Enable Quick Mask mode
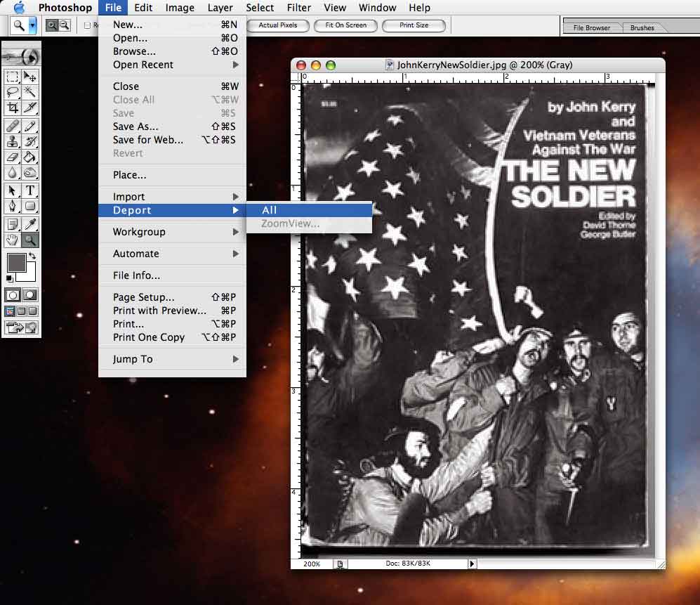Image resolution: width=700 pixels, height=605 pixels. (x=30, y=295)
